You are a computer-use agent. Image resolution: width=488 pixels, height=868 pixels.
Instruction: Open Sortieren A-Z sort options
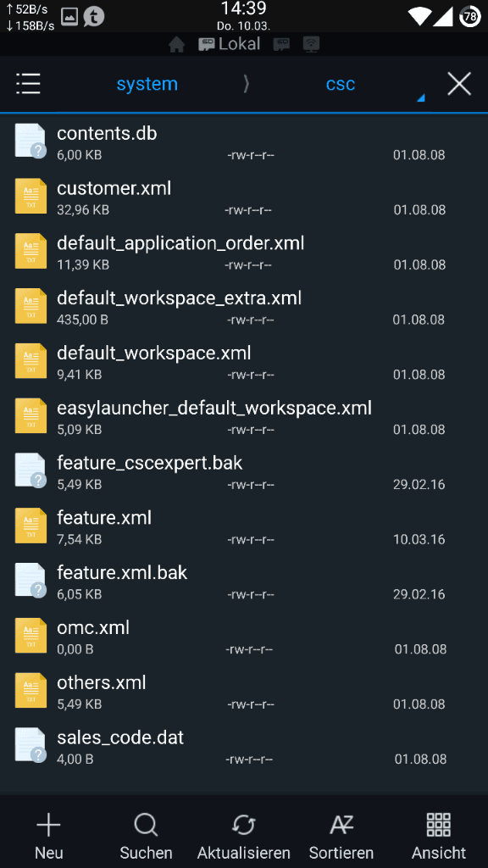(341, 826)
